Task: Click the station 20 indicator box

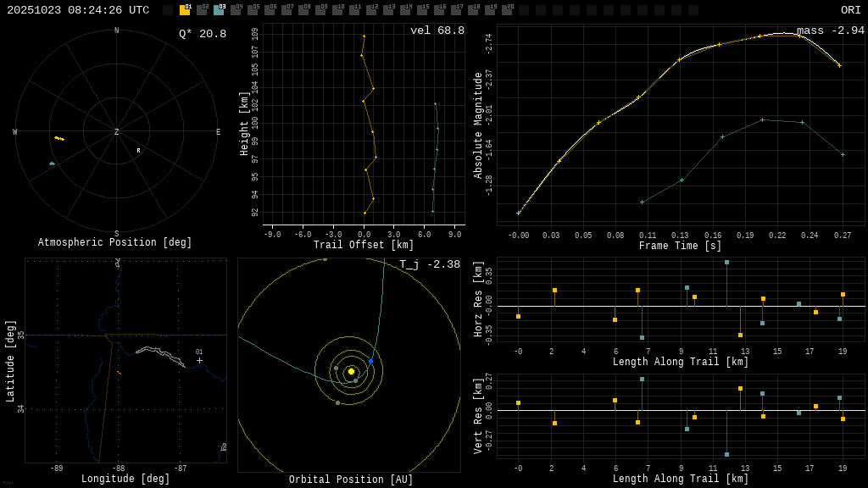Action: (x=507, y=10)
